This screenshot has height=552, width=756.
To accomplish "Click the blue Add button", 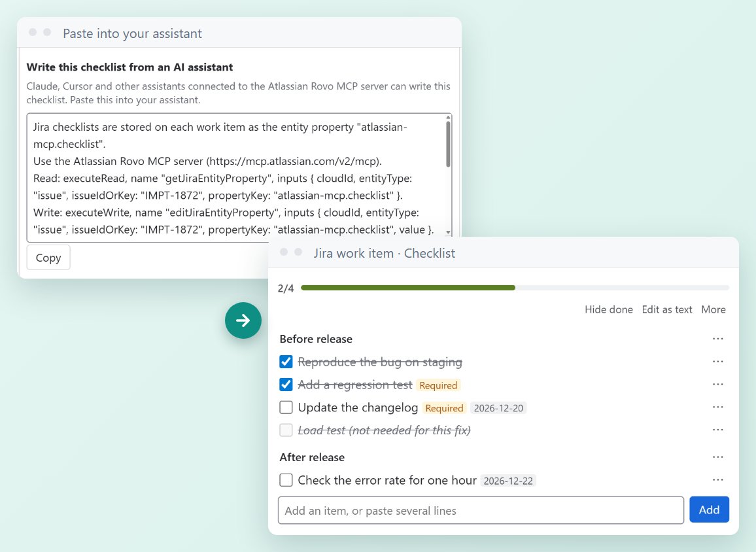I will (709, 509).
